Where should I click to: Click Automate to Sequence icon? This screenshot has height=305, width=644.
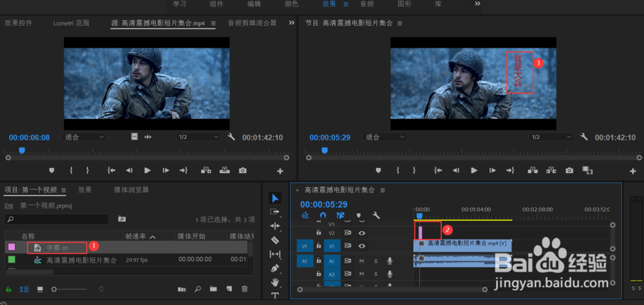point(182,290)
